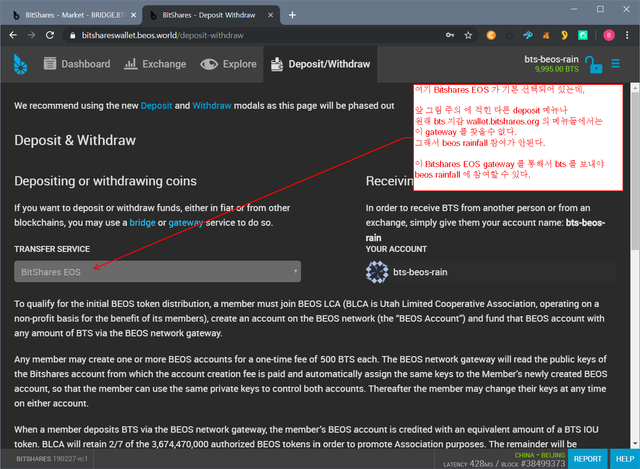Open the browser profile avatar
Screen dimensions: 640x469
609,36
